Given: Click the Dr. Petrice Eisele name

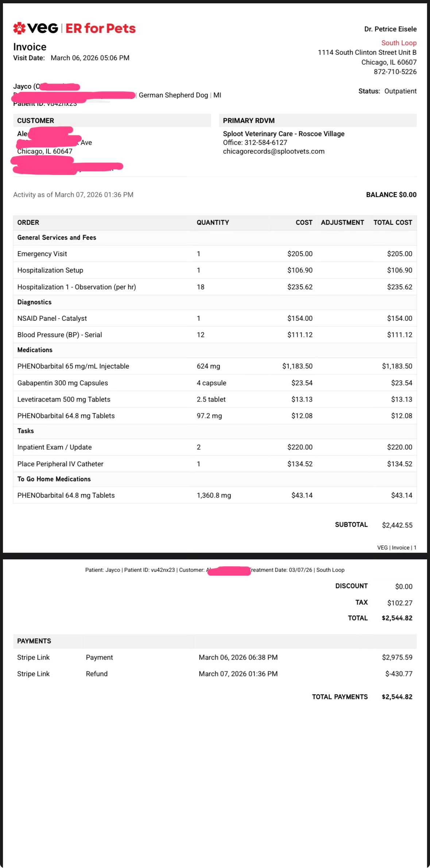Looking at the screenshot, I should coord(390,29).
